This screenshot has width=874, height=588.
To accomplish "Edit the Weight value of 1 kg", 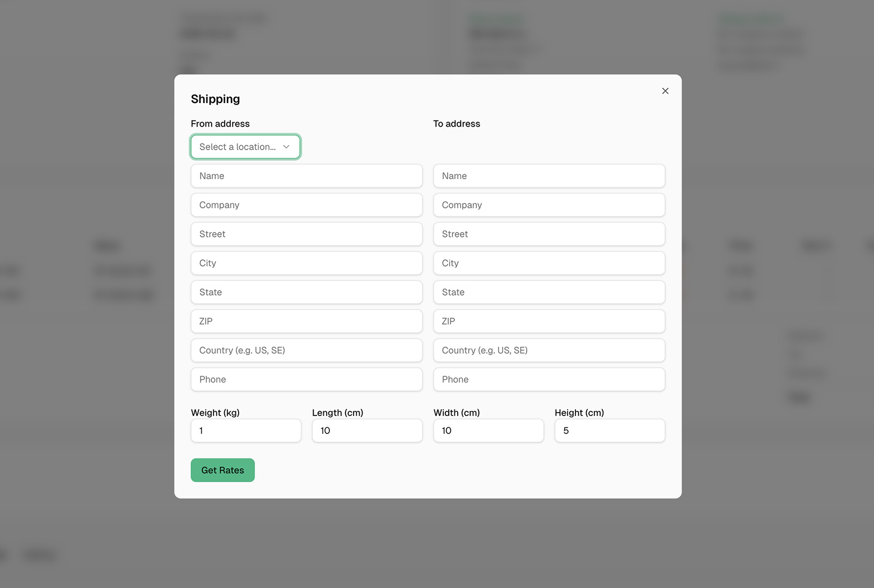I will (245, 431).
